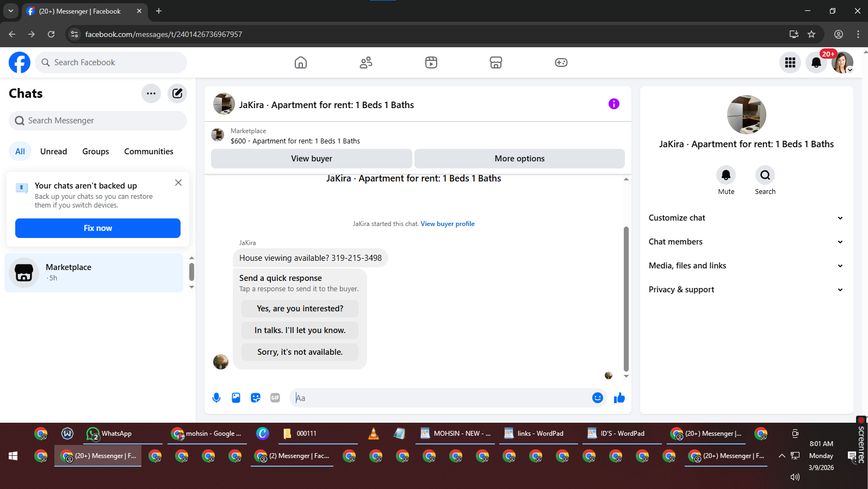Click browser reload button
Image resolution: width=868 pixels, height=489 pixels.
tap(51, 34)
